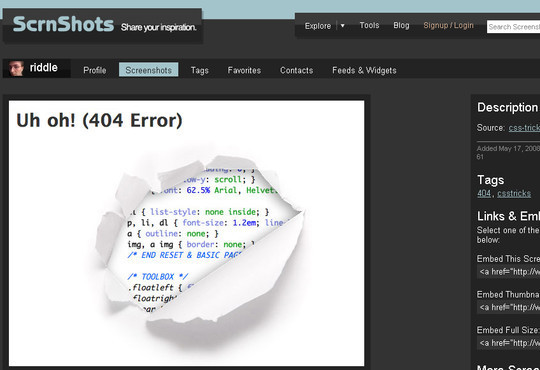
Task: Select the Embed Thumbnail code field
Action: pyautogui.click(x=508, y=307)
